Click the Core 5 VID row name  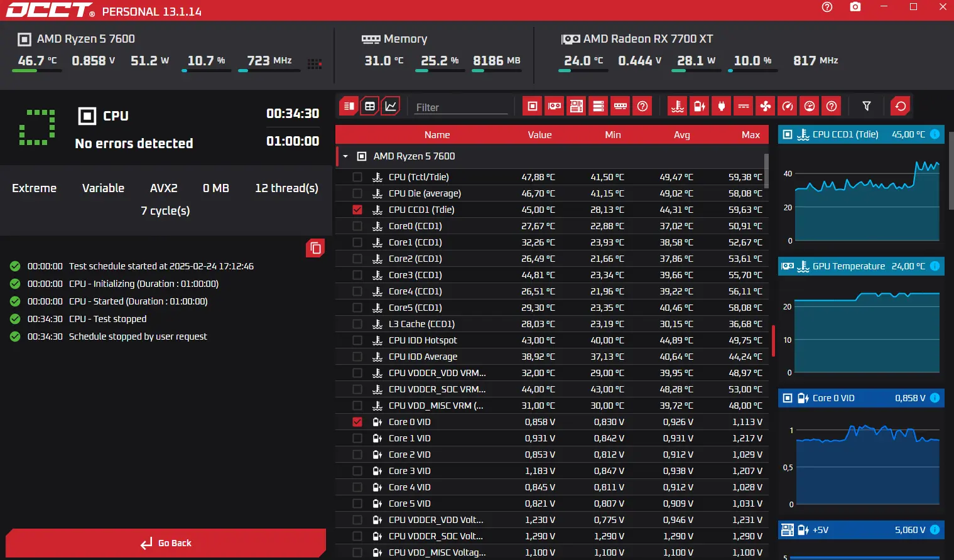409,503
